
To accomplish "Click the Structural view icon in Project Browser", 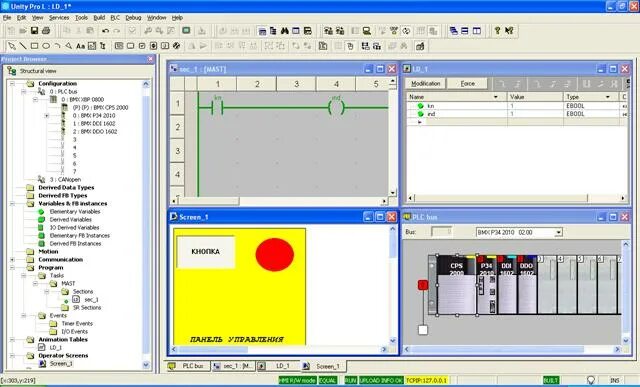I will [x=11, y=71].
